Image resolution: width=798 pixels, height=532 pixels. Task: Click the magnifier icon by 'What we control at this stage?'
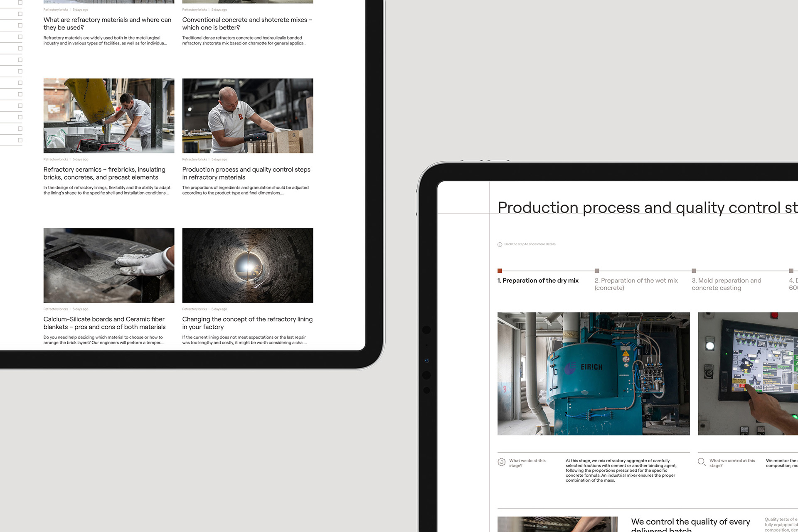click(x=702, y=462)
